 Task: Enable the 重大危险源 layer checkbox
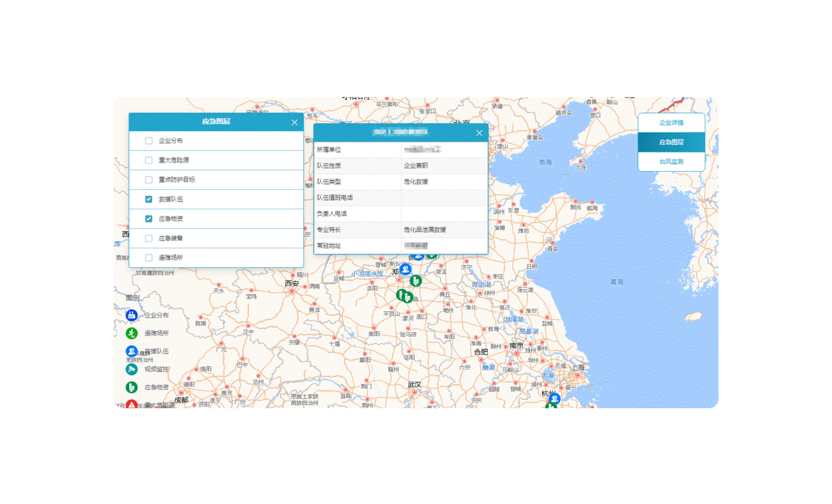(149, 160)
